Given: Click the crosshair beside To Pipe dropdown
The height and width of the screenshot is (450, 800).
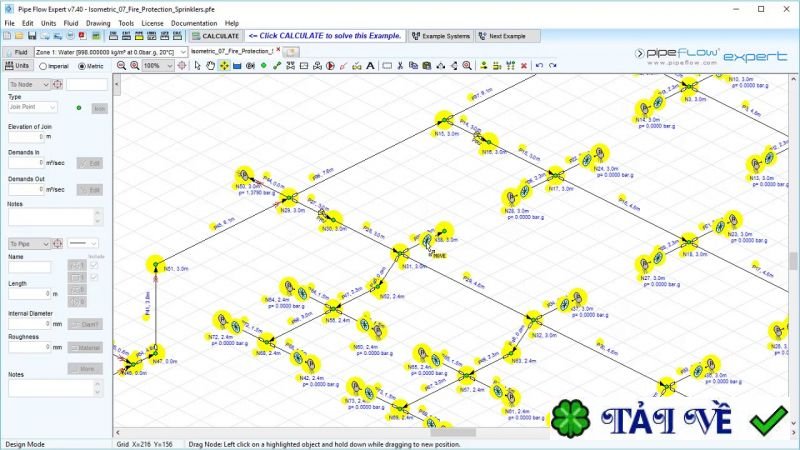Looking at the screenshot, I should tap(58, 243).
